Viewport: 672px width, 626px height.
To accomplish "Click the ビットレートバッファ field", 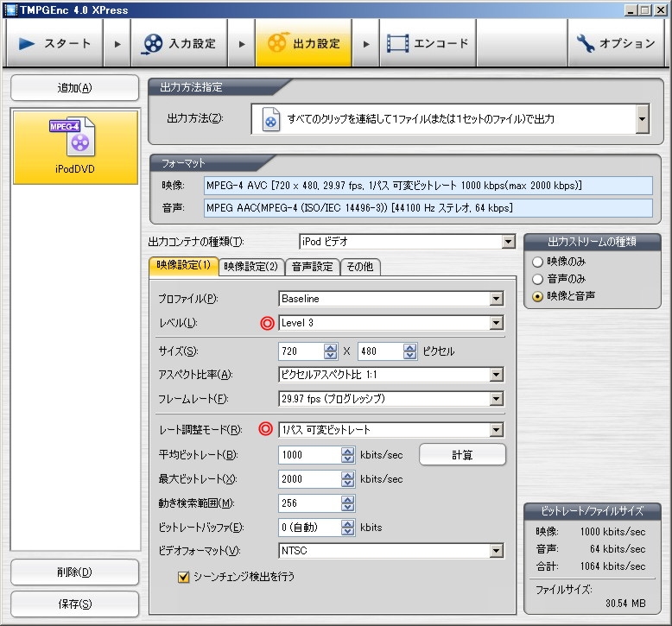I will click(x=310, y=528).
